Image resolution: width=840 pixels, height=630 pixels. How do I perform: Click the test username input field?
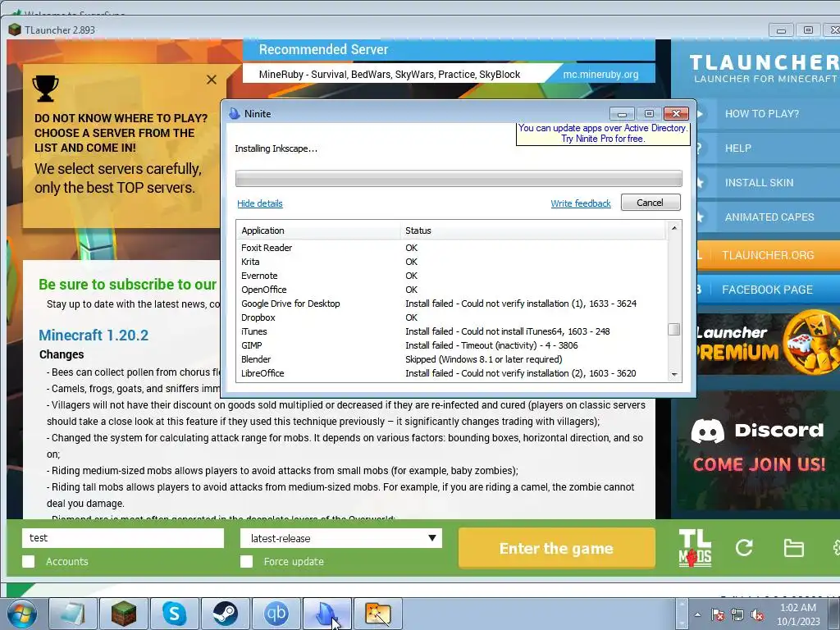tap(123, 538)
